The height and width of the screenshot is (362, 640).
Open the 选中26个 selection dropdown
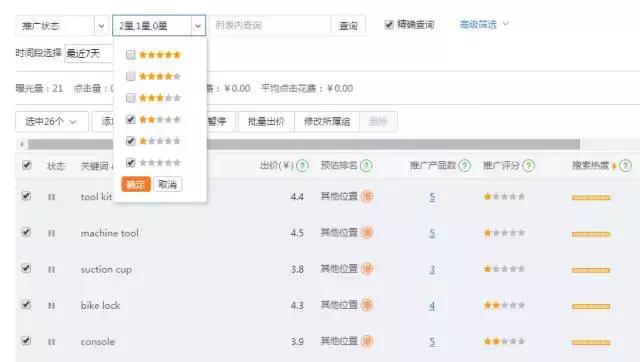point(52,122)
